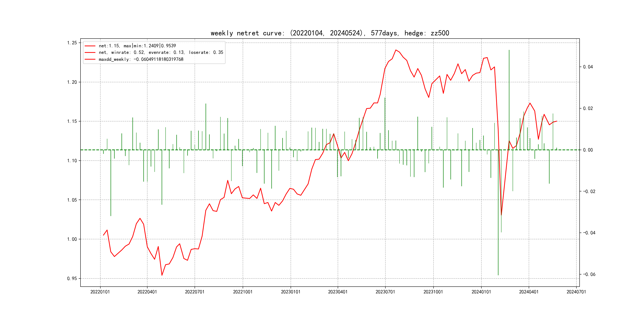Click the 20220101 x-axis label
Screen dimensions: 644x322
pos(100,292)
